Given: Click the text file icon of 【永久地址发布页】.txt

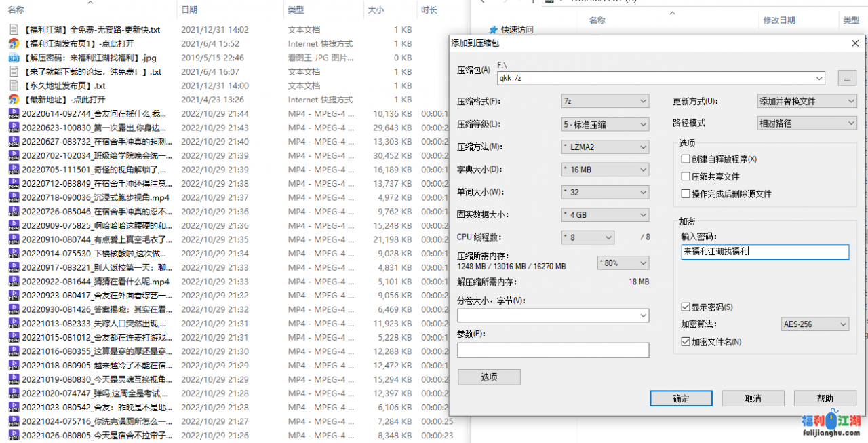Looking at the screenshot, I should (x=14, y=86).
